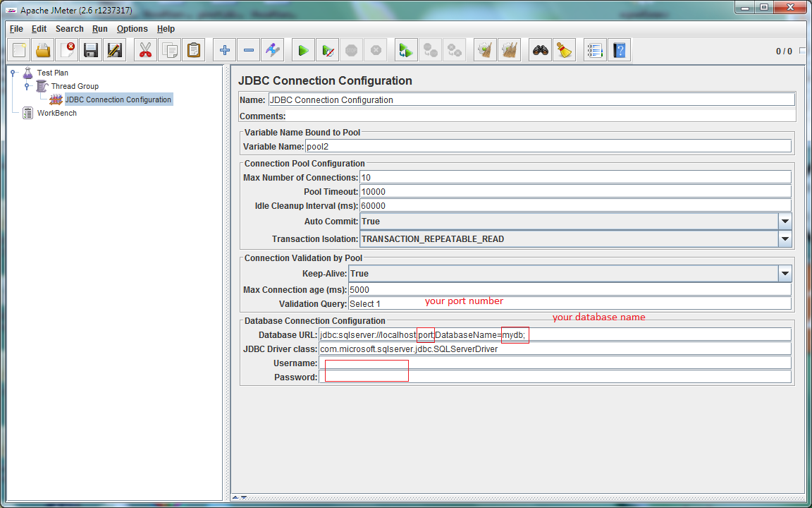Open the Transaction Isolation dropdown
Image resolution: width=812 pixels, height=508 pixels.
coord(785,239)
